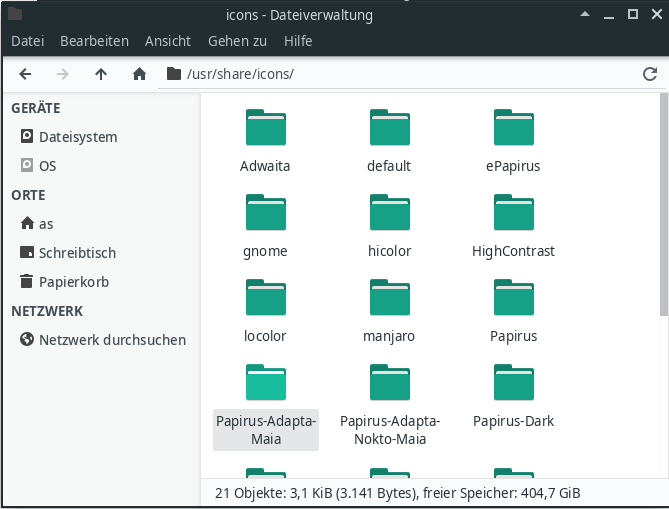This screenshot has width=669, height=509.
Task: Click the HighContrast folder name
Action: pos(513,251)
